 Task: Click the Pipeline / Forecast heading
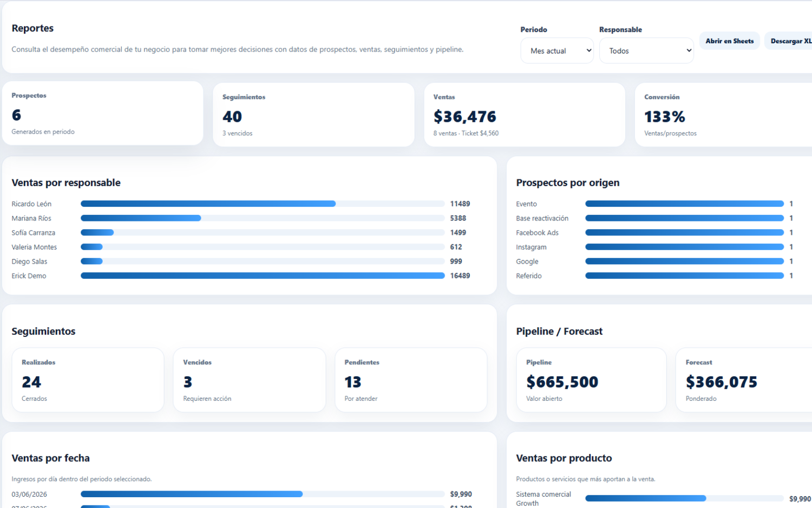click(559, 331)
